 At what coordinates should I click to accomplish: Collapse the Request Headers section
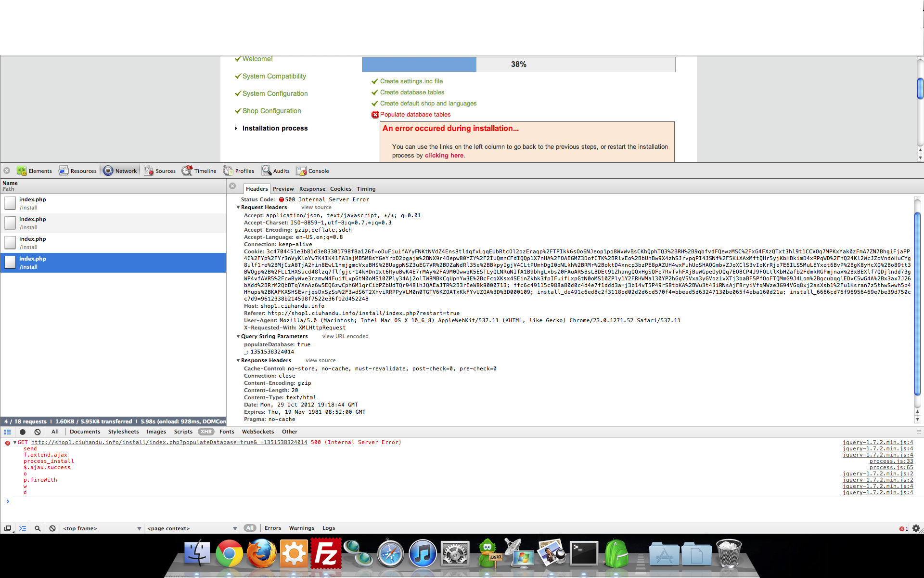point(238,207)
